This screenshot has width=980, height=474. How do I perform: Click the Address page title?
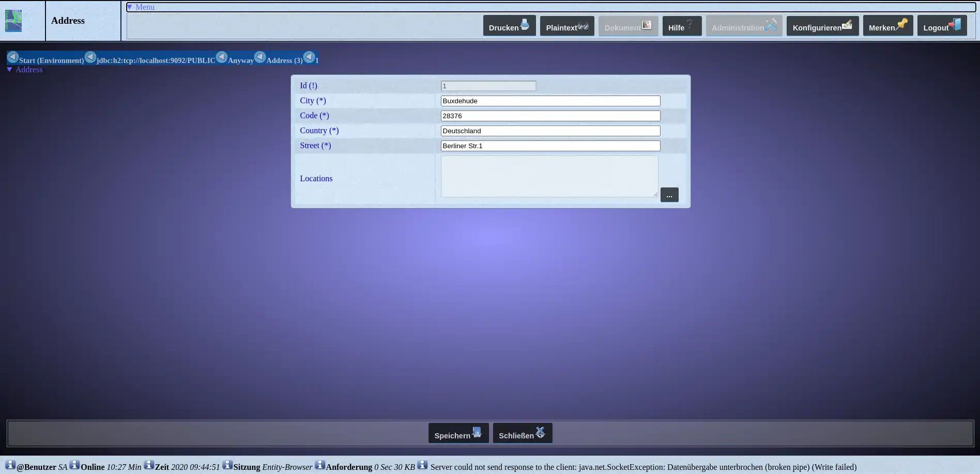pos(68,21)
